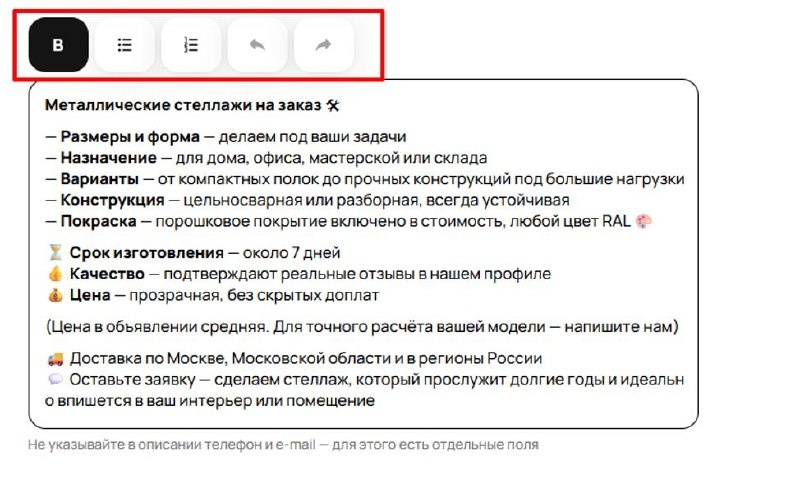Screen dimensions: 800x484
Task: Click the bold word 'Качество'
Action: (107, 274)
